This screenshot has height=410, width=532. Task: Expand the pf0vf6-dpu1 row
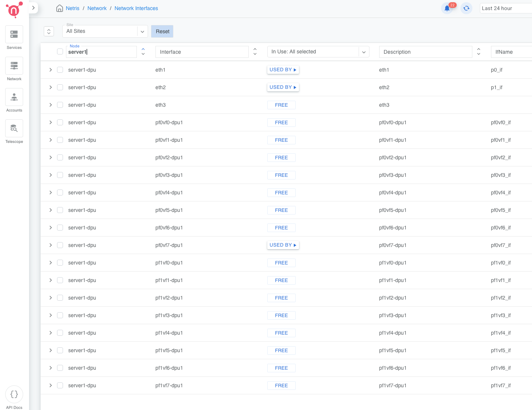[x=51, y=228]
